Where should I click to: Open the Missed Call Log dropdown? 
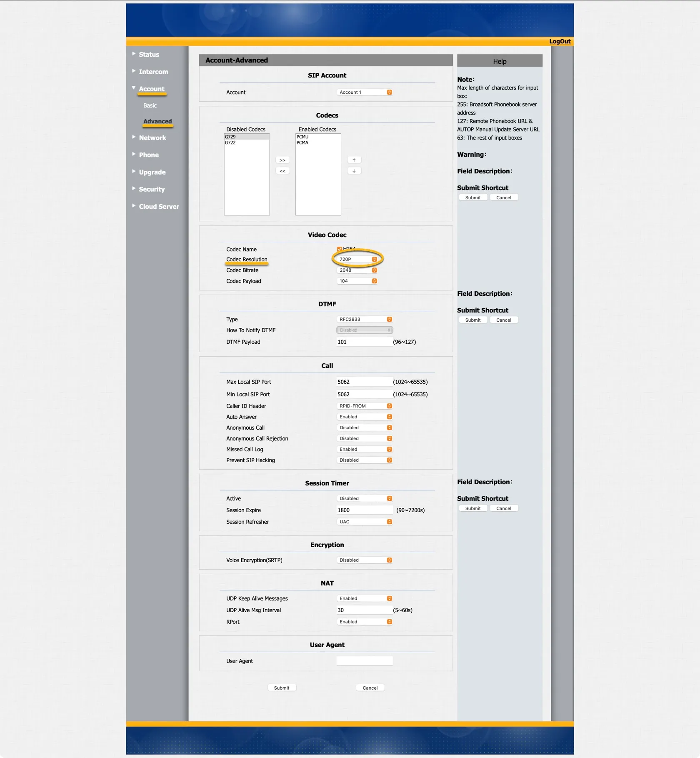365,449
